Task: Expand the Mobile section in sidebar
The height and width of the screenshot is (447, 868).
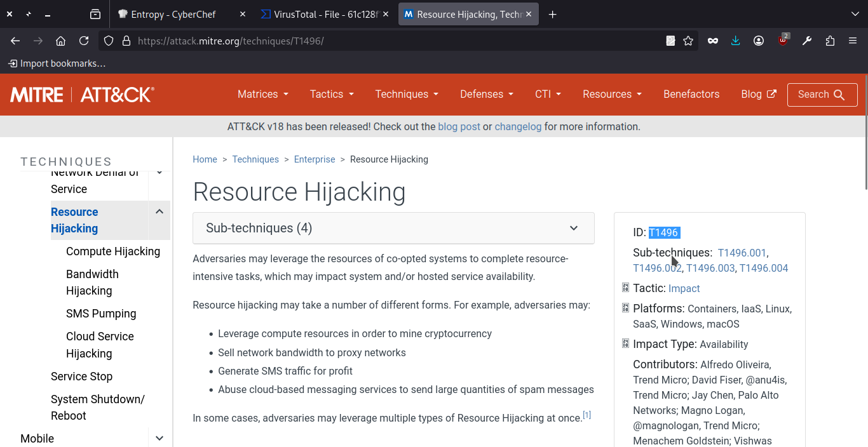Action: click(159, 438)
